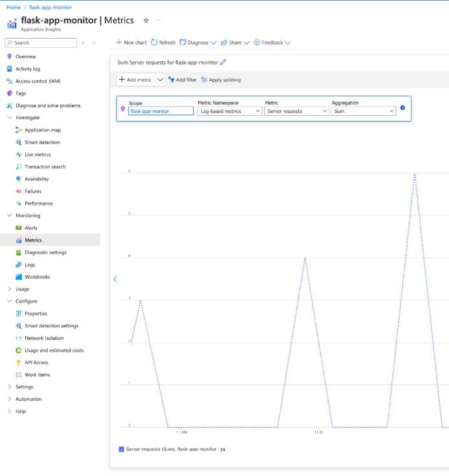
Task: Open Tags section
Action: pyautogui.click(x=21, y=93)
